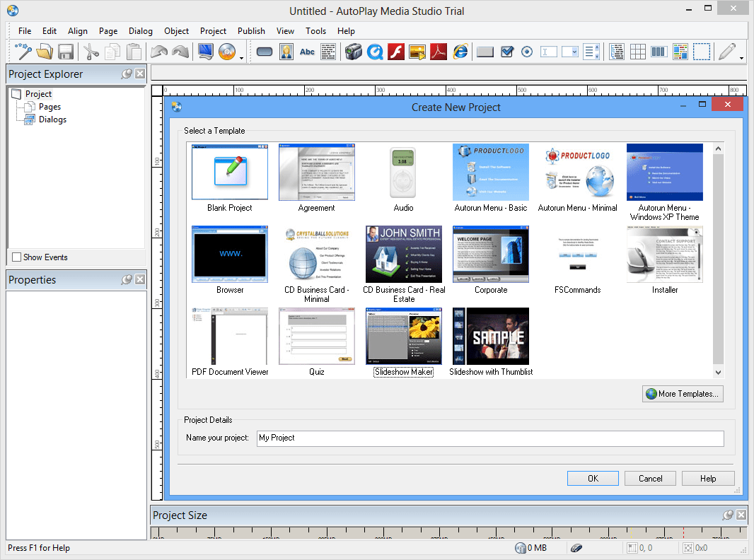Add a PDF object using the toolbar
Screen dimensions: 754x560
click(x=437, y=51)
